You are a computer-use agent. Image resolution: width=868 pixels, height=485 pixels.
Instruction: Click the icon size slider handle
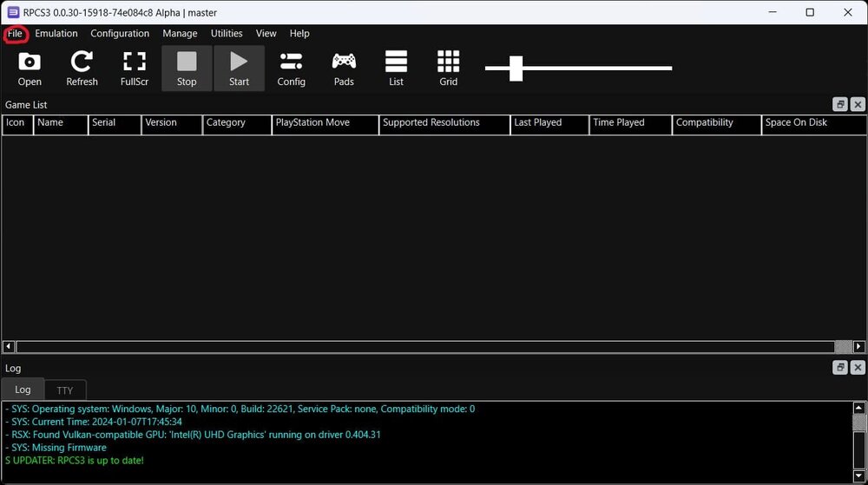(x=516, y=68)
